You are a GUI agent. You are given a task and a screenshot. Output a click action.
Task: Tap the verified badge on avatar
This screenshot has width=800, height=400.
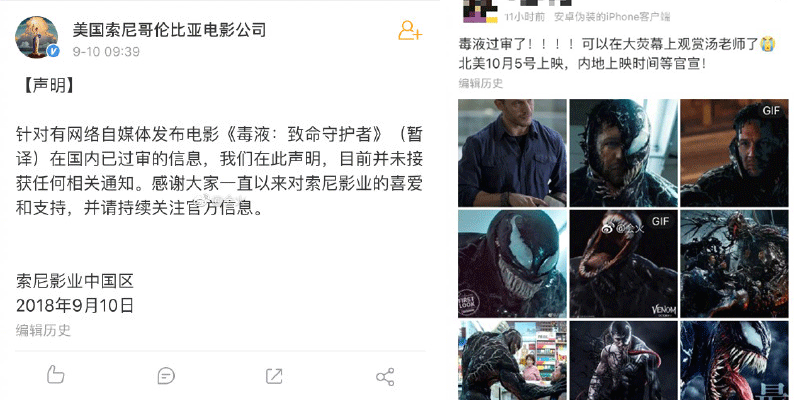tap(53, 51)
